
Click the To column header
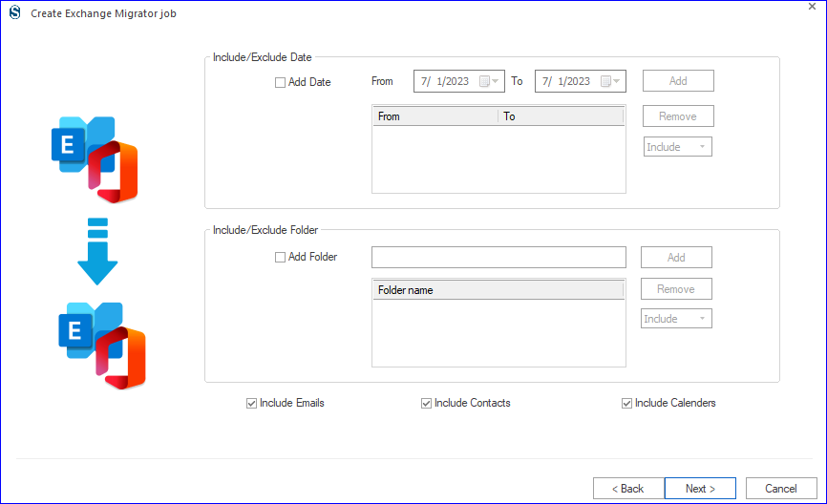(561, 116)
